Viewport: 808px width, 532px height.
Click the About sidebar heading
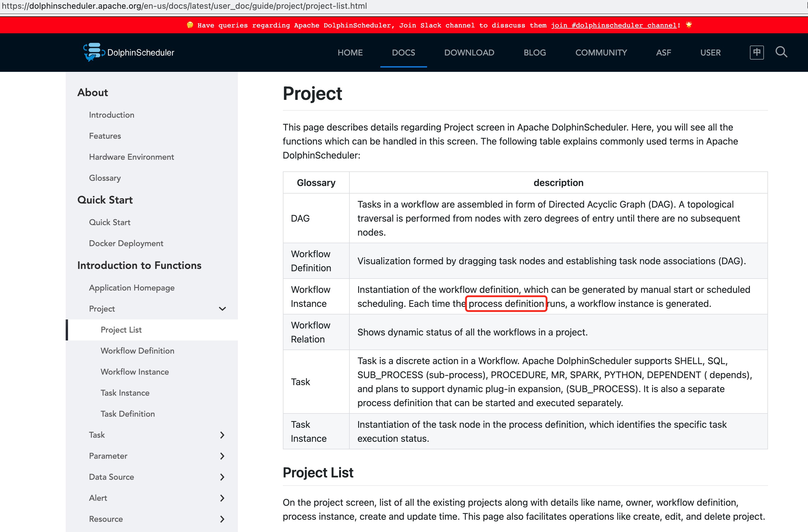(x=92, y=92)
